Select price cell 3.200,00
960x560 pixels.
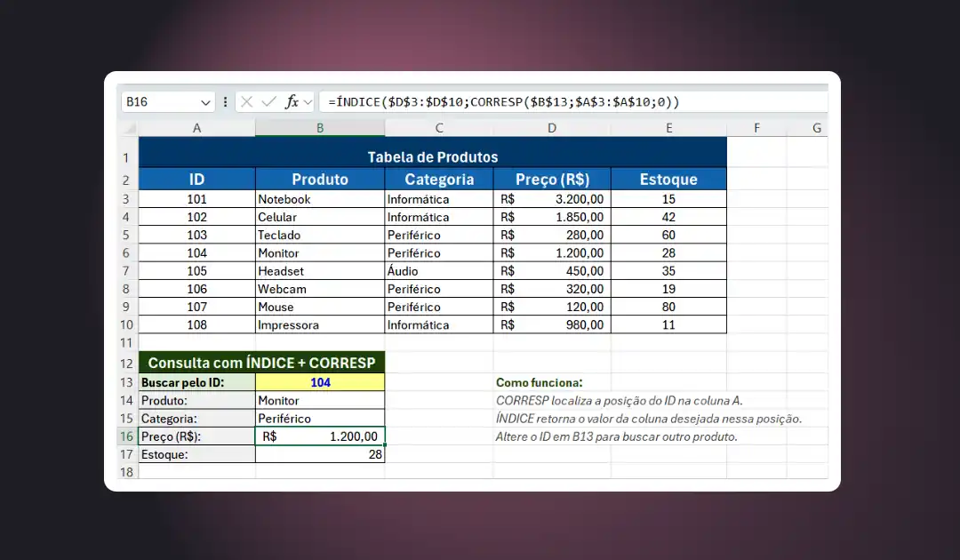(x=552, y=199)
